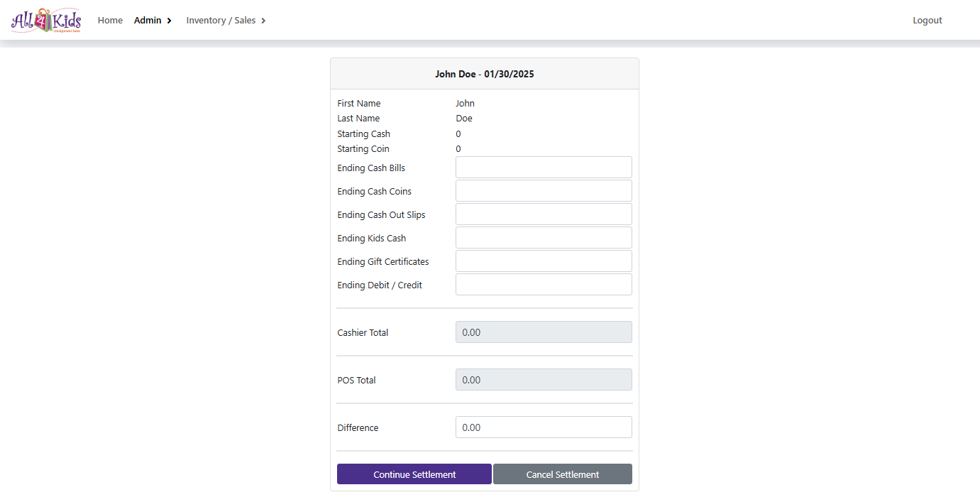Click the chevron arrow beside Admin
Screen dimensions: 980x502
pyautogui.click(x=170, y=21)
